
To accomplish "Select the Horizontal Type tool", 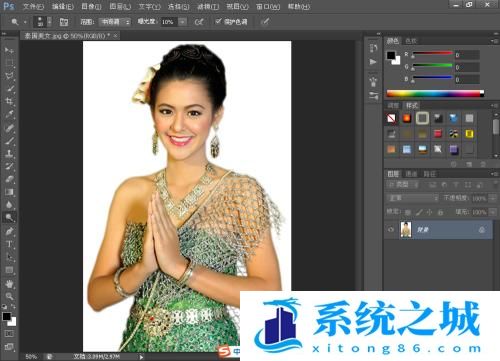I will [x=9, y=244].
